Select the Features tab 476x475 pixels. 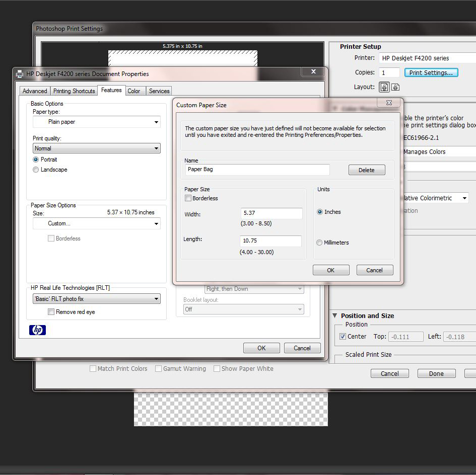111,90
